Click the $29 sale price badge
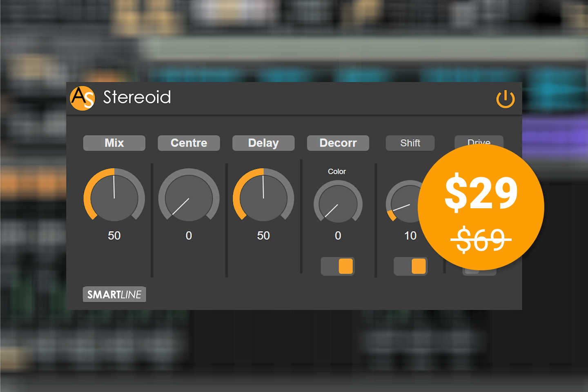Screen dimensions: 588x392 (x=482, y=192)
